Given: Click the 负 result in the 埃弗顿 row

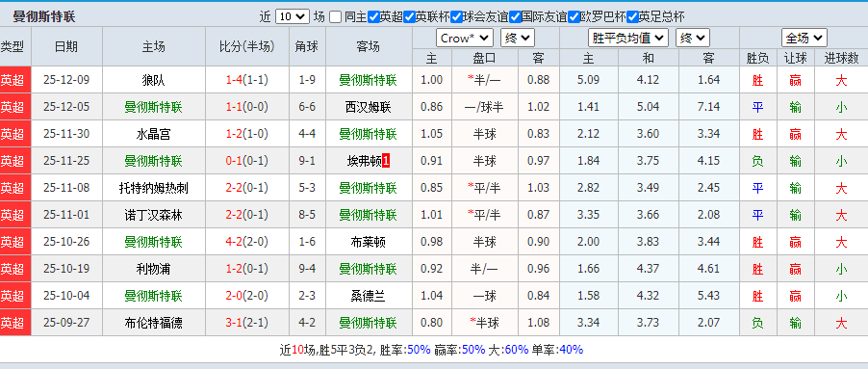Looking at the screenshot, I should point(757,161).
